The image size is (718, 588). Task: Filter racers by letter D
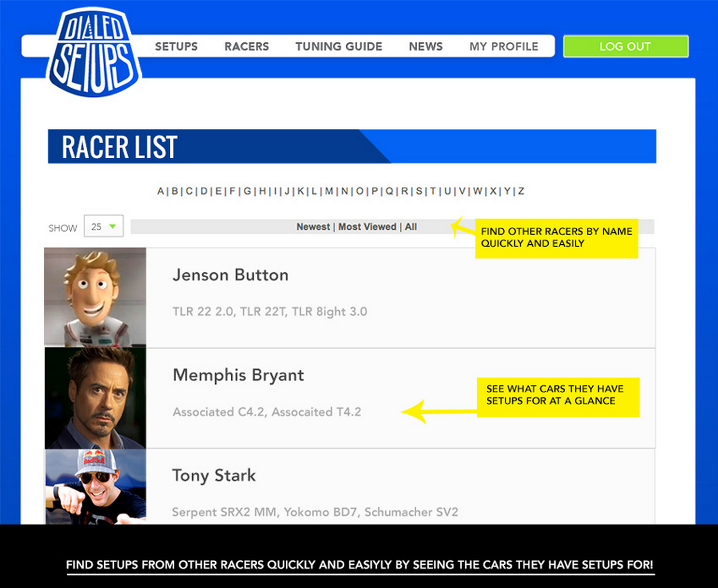click(204, 191)
